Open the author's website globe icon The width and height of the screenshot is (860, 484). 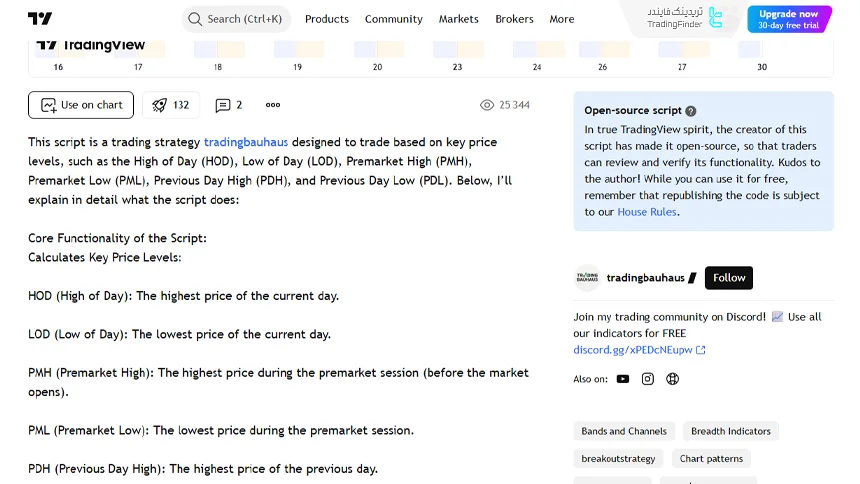[x=673, y=379]
